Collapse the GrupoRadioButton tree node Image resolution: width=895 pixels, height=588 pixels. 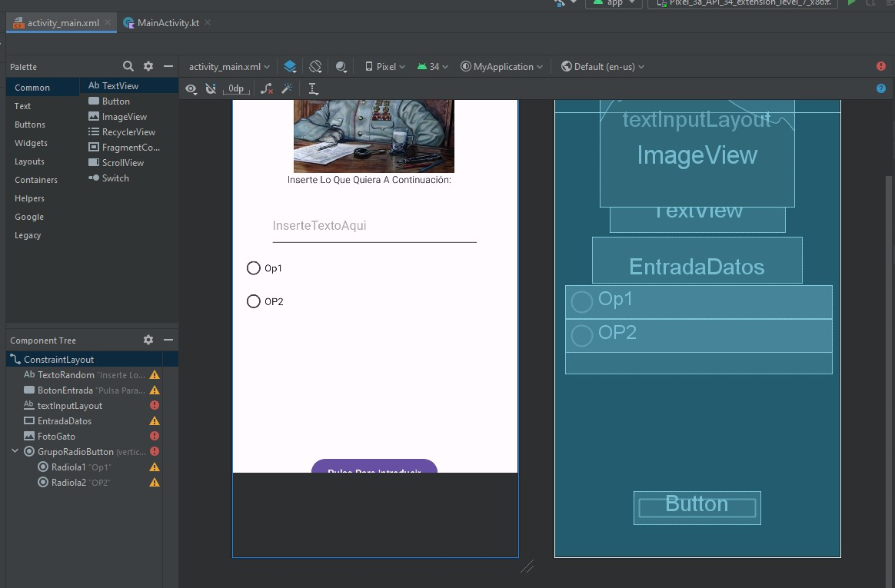pyautogui.click(x=15, y=452)
